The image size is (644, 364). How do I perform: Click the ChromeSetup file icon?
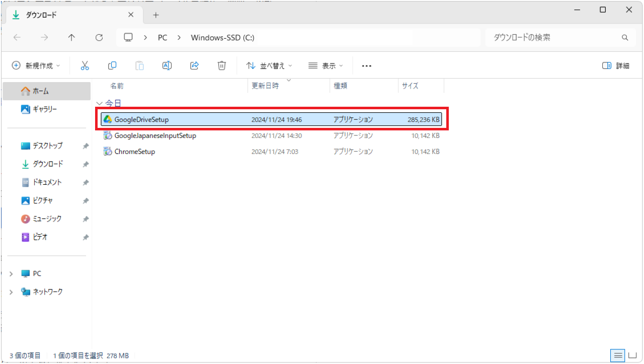click(x=107, y=152)
